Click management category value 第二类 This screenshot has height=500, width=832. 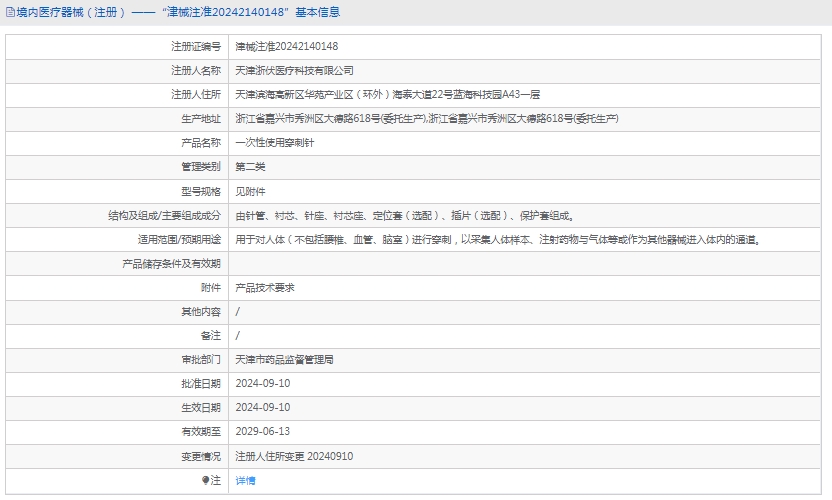coord(250,166)
